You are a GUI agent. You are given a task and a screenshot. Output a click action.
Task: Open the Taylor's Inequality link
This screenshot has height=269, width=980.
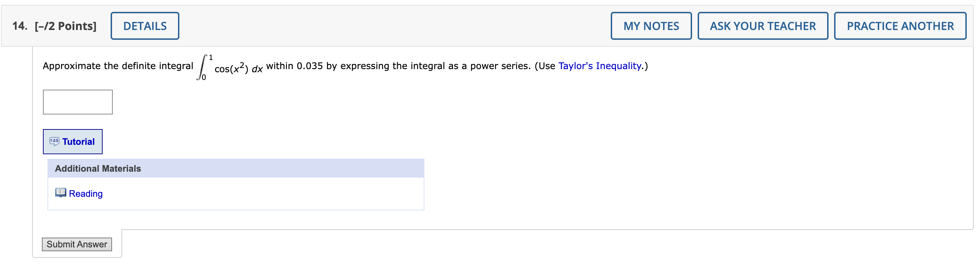pos(600,66)
